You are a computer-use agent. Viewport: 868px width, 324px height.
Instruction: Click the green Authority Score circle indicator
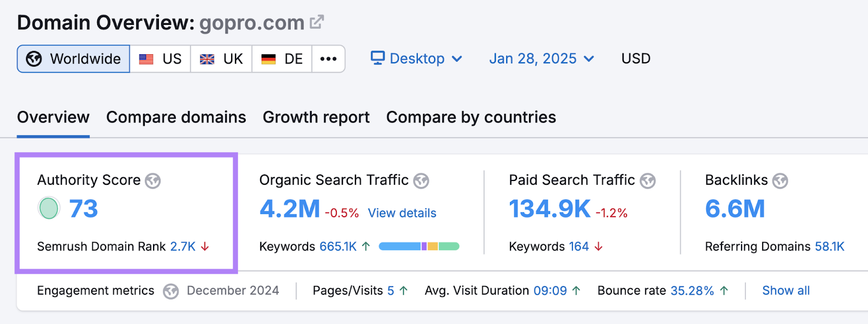coord(49,209)
